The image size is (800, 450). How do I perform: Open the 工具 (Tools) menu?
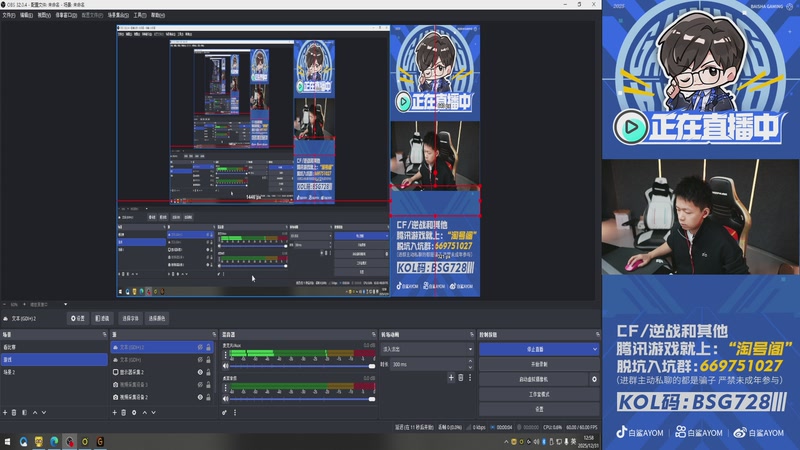pyautogui.click(x=140, y=15)
